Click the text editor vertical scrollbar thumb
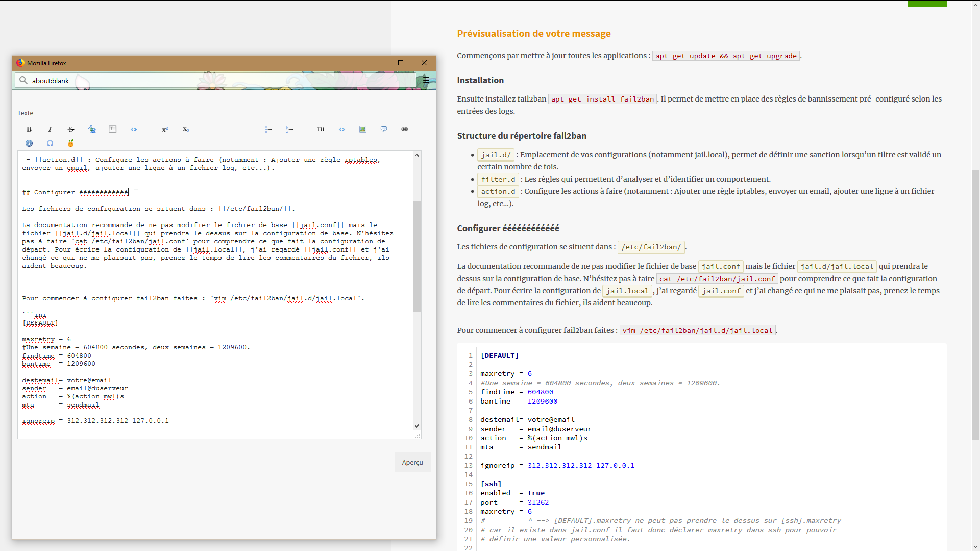The image size is (980, 551). (x=416, y=256)
